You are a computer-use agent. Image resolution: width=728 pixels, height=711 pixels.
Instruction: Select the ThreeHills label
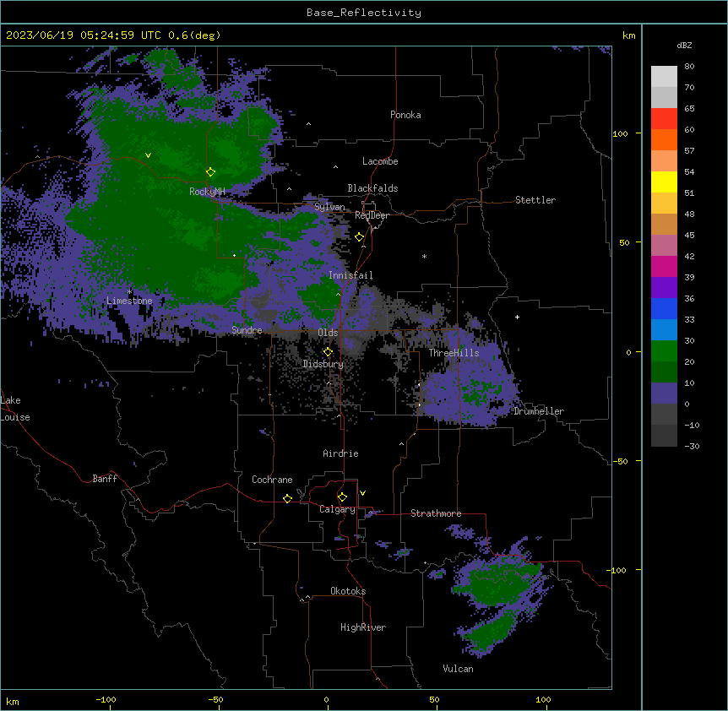(454, 353)
